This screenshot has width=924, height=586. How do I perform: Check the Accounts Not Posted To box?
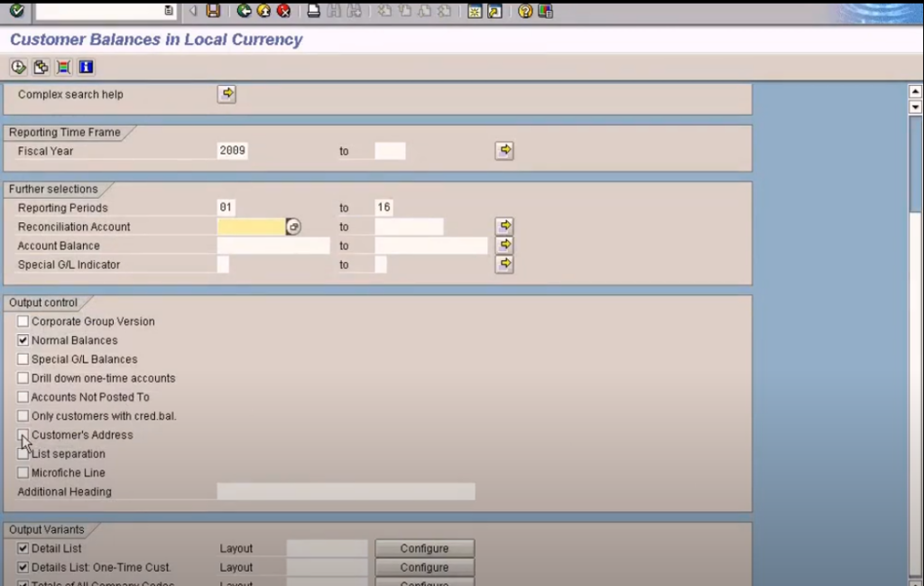(23, 396)
